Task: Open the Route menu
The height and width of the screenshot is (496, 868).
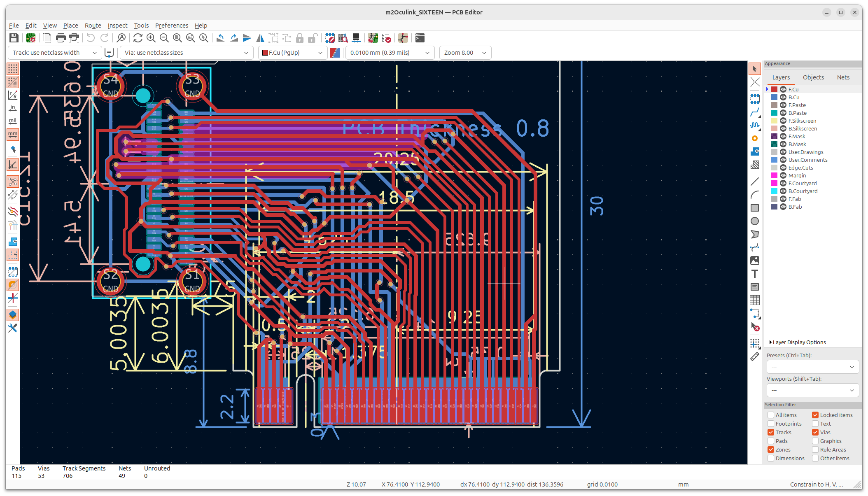Action: [93, 26]
